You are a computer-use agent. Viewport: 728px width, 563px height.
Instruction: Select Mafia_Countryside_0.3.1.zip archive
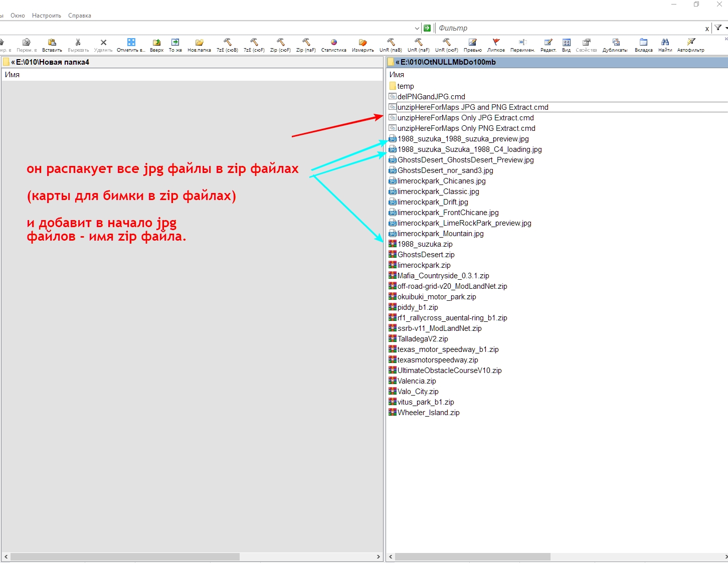pos(439,276)
